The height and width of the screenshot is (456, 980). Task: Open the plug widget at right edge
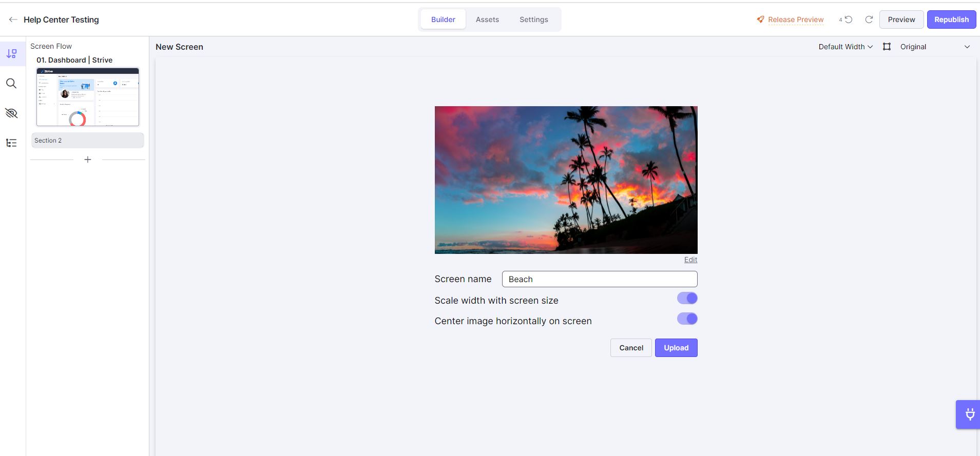[969, 414]
